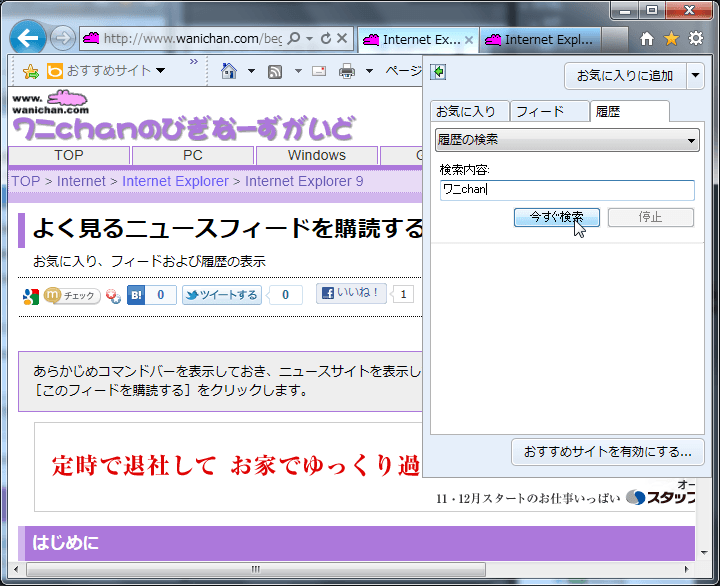Open the 履歴の検索 view dropdown
720x586 pixels.
click(x=567, y=140)
